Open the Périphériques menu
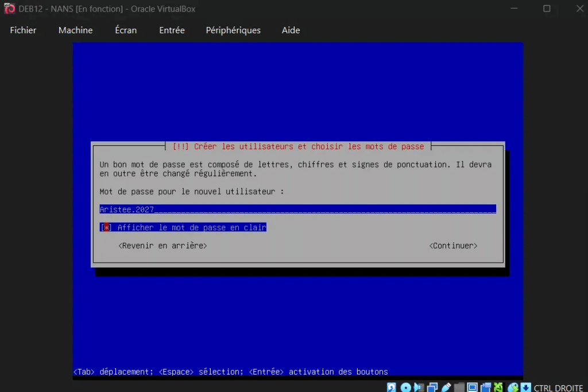The height and width of the screenshot is (392, 588). point(233,30)
